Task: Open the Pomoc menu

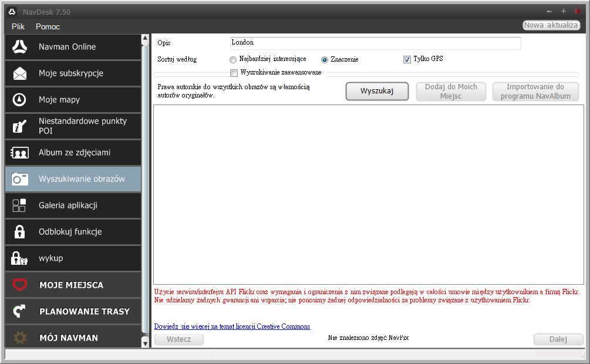Action: click(48, 26)
